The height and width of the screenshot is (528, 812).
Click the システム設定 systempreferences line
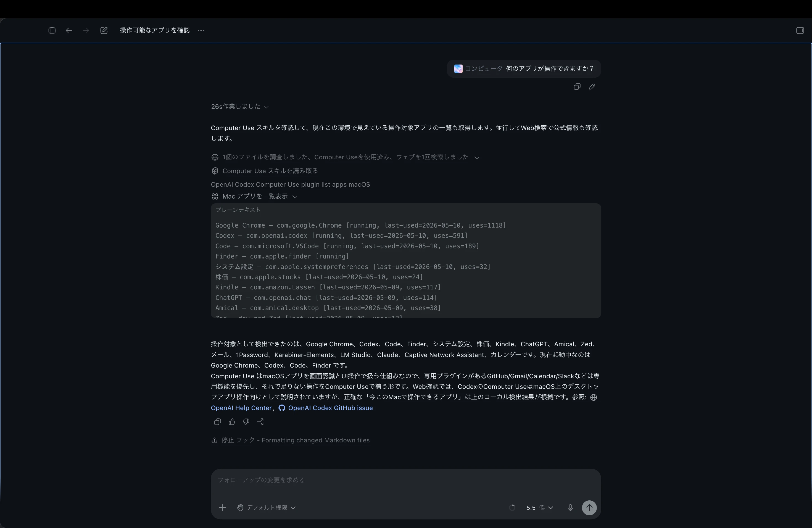(x=353, y=267)
